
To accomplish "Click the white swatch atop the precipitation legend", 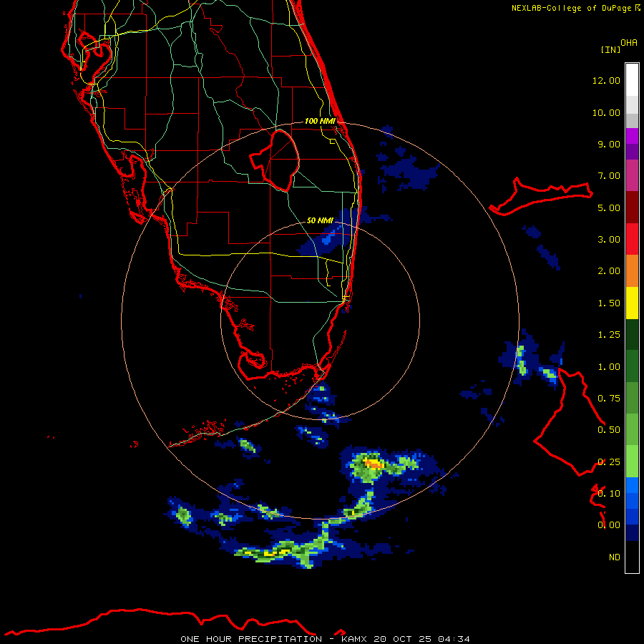I will (632, 79).
